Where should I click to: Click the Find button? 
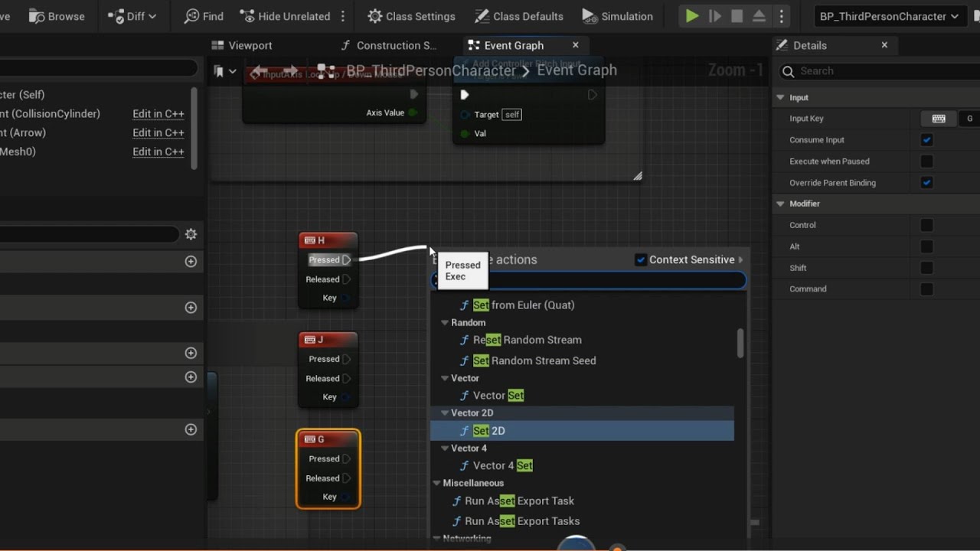(x=204, y=16)
